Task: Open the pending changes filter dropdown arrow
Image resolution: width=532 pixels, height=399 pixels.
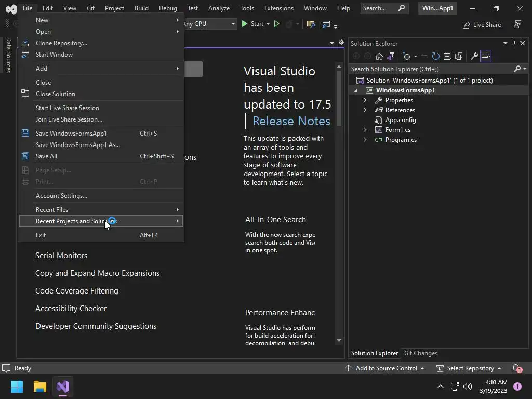Action: (x=416, y=56)
